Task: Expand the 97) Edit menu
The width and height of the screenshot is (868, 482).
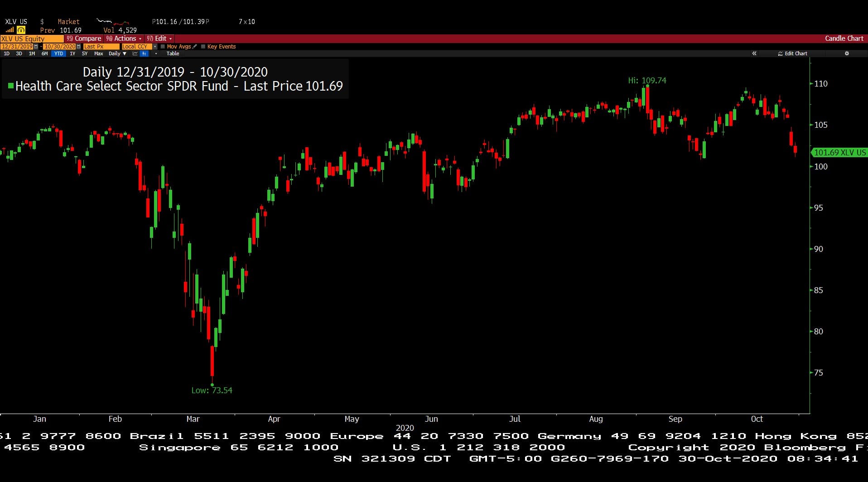Action: point(159,39)
